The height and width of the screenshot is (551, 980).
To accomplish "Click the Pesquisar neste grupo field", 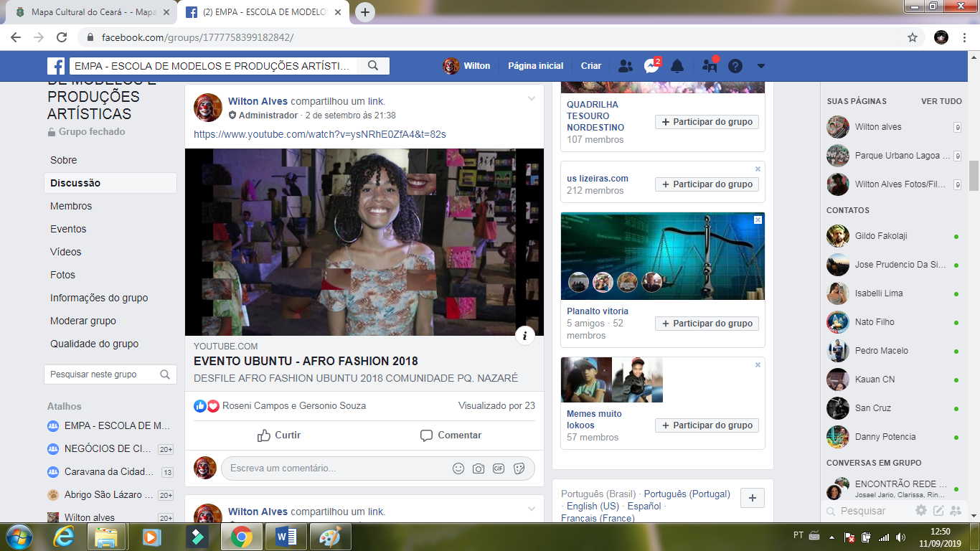I will point(100,375).
